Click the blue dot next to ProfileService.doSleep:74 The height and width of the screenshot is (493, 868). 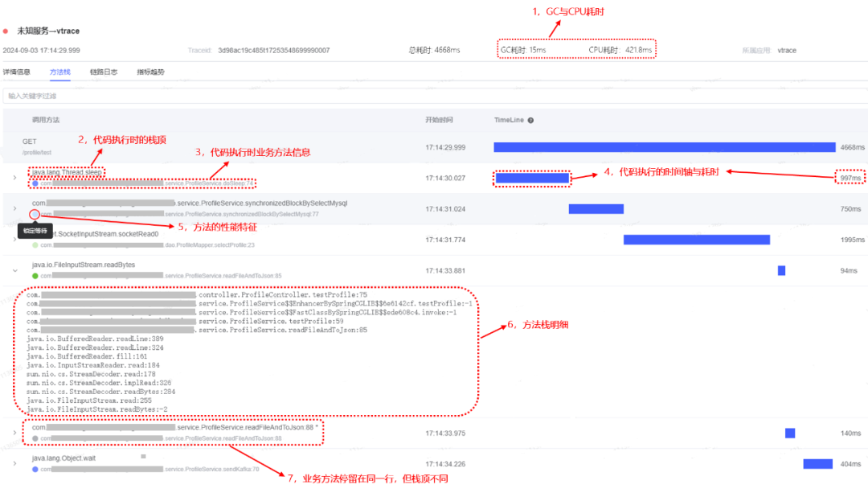[35, 183]
